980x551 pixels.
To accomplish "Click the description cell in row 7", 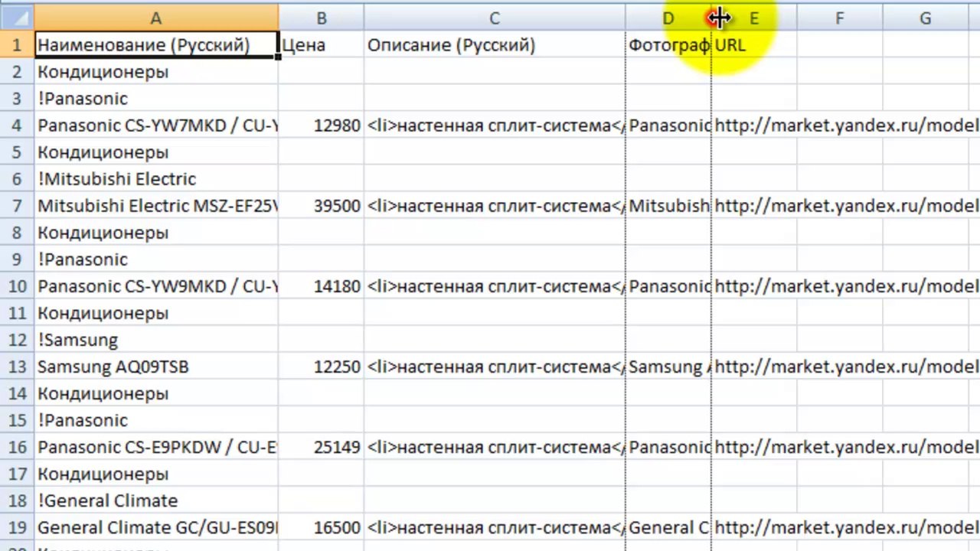I will (495, 206).
